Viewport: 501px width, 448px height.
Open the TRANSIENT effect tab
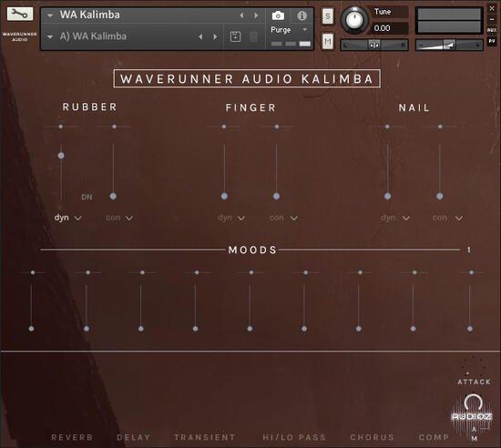[x=205, y=437]
